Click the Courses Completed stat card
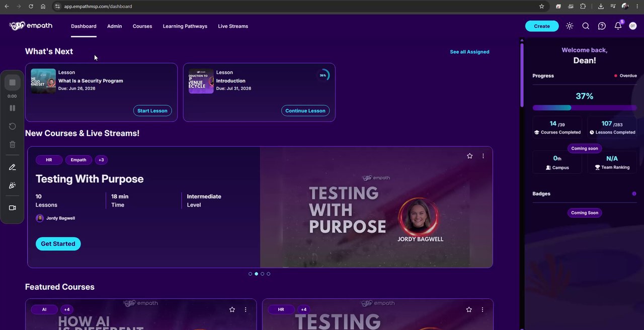The height and width of the screenshot is (330, 644). (x=557, y=127)
